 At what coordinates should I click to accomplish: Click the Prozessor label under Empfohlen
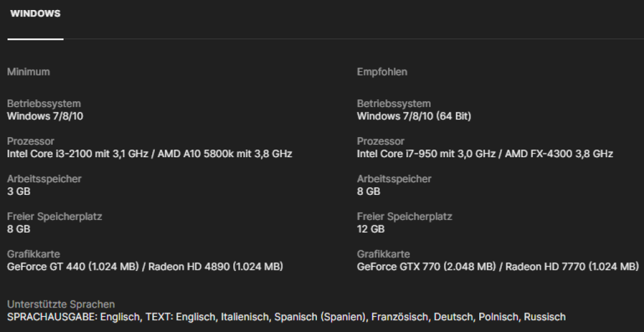tap(381, 141)
